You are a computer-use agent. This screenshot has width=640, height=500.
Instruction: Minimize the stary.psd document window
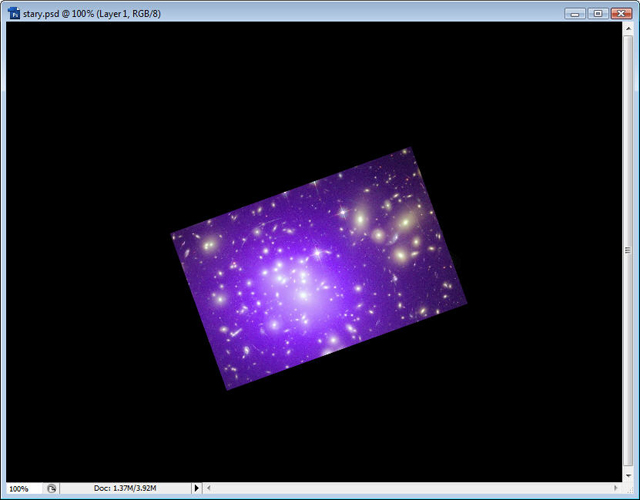575,14
